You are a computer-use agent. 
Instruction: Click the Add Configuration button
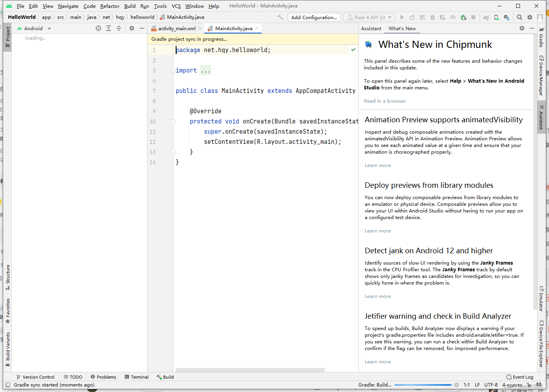(x=314, y=17)
